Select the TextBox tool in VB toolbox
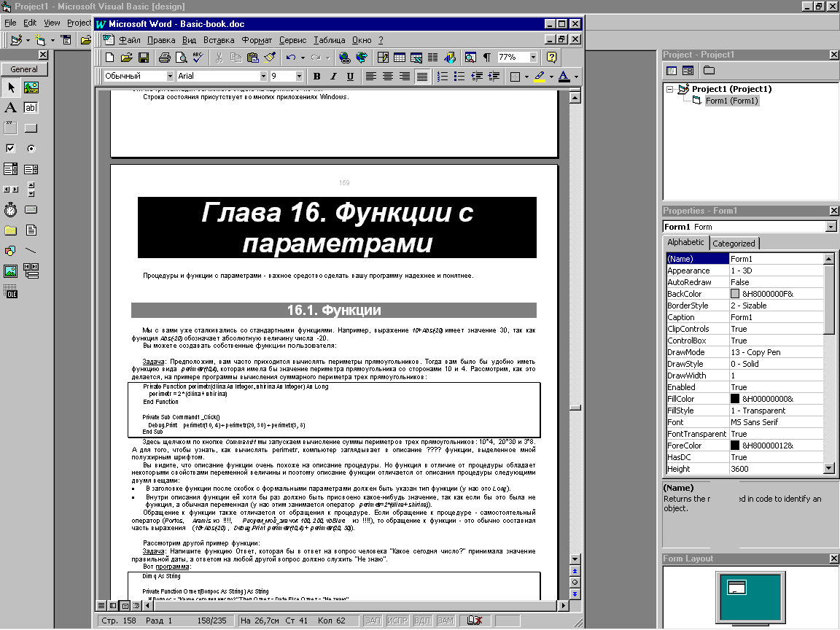 31,108
